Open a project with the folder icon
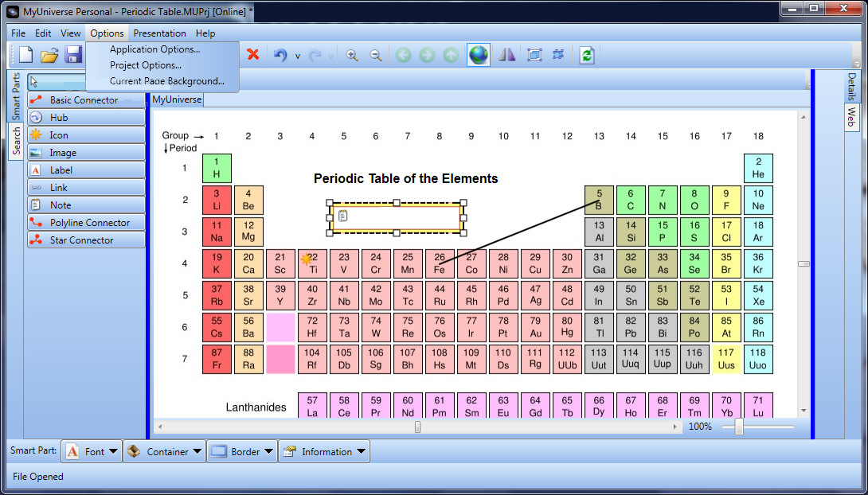The image size is (868, 495). click(x=49, y=55)
